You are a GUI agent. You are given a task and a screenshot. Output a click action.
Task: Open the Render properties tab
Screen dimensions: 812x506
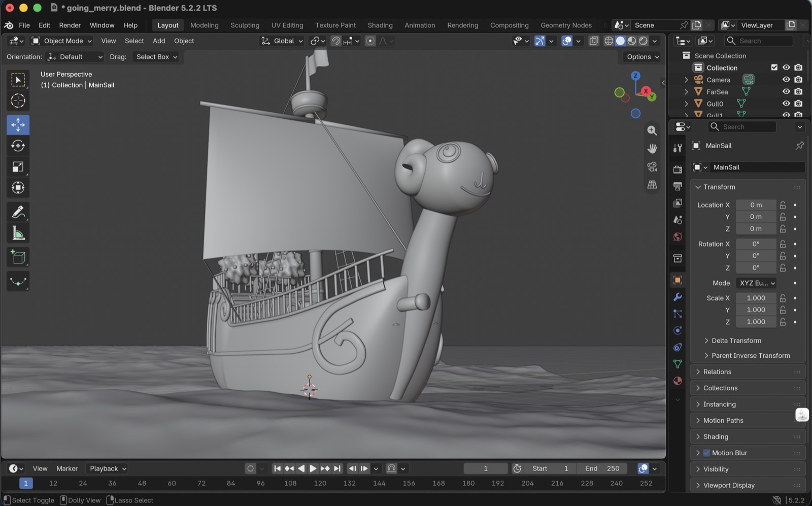pos(678,170)
